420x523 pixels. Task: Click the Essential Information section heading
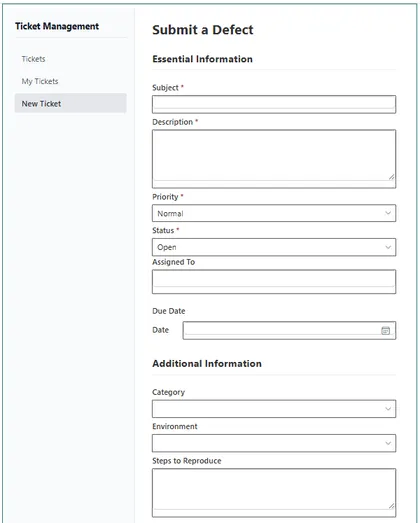(x=202, y=59)
